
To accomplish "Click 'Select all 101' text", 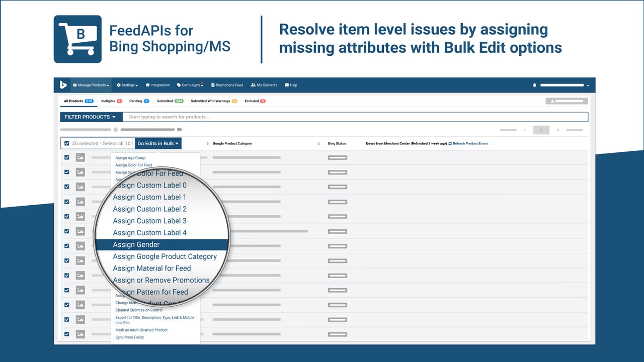I will point(118,143).
